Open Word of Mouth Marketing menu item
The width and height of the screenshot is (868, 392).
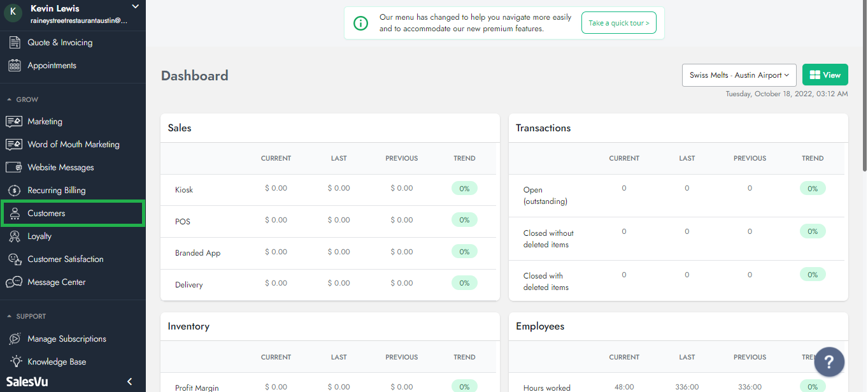point(73,145)
